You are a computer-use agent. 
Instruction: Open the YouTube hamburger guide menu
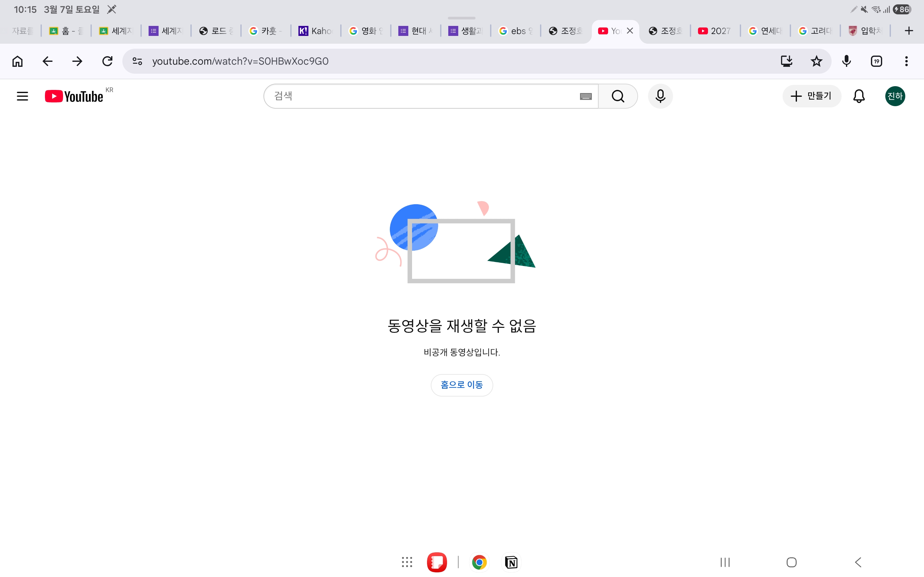[x=22, y=96]
